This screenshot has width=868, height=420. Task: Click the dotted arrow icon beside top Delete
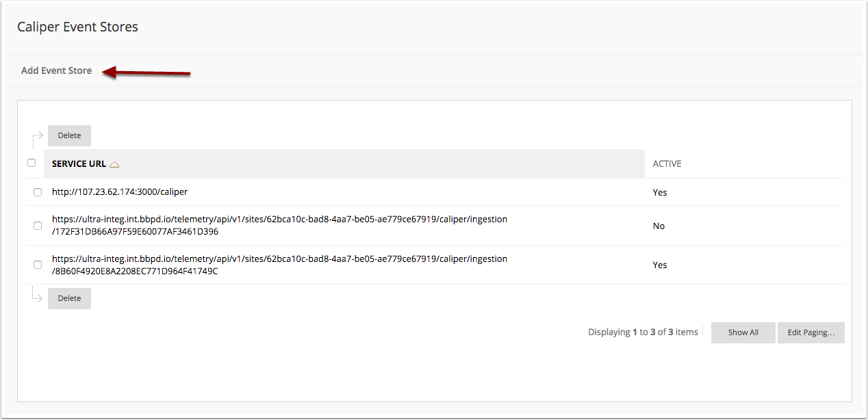point(38,140)
